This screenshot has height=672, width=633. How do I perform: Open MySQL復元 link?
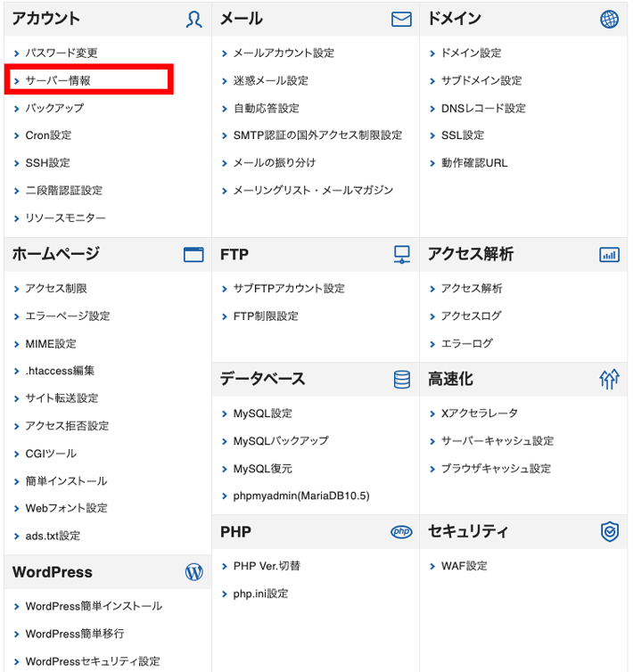pos(262,469)
